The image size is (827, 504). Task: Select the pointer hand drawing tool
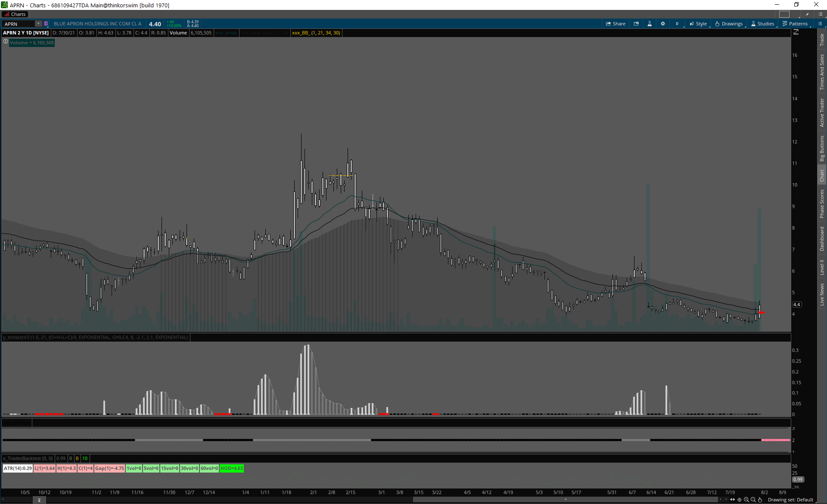(760, 500)
